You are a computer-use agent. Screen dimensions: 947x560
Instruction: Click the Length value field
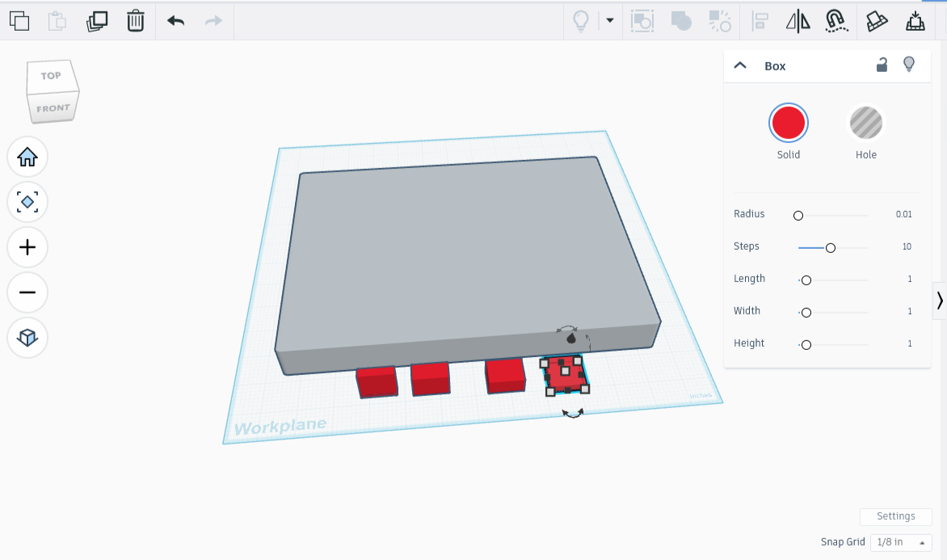tap(910, 279)
